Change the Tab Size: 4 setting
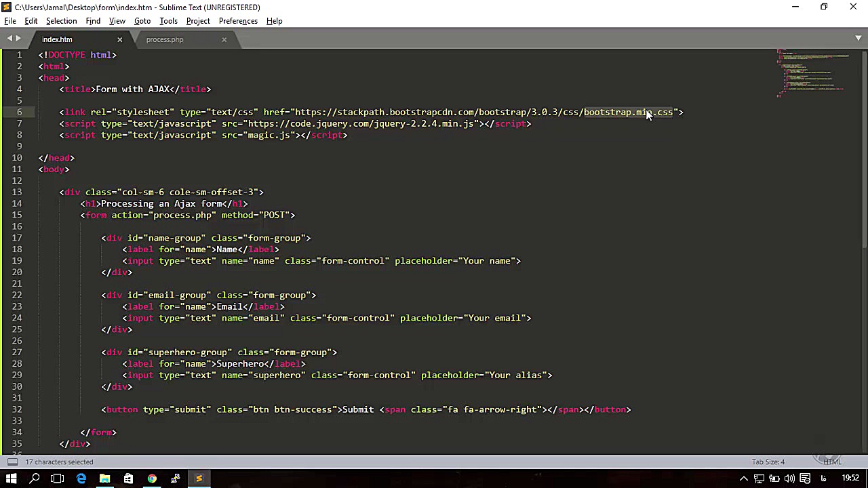Viewport: 868px width, 488px height. (768, 462)
